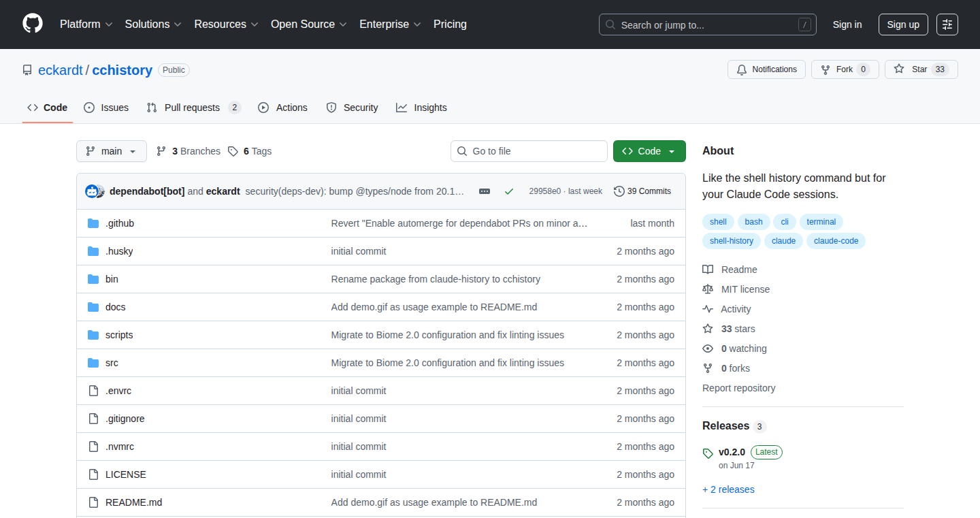The width and height of the screenshot is (980, 518).
Task: Click the forks icon in About sidebar
Action: [x=708, y=368]
